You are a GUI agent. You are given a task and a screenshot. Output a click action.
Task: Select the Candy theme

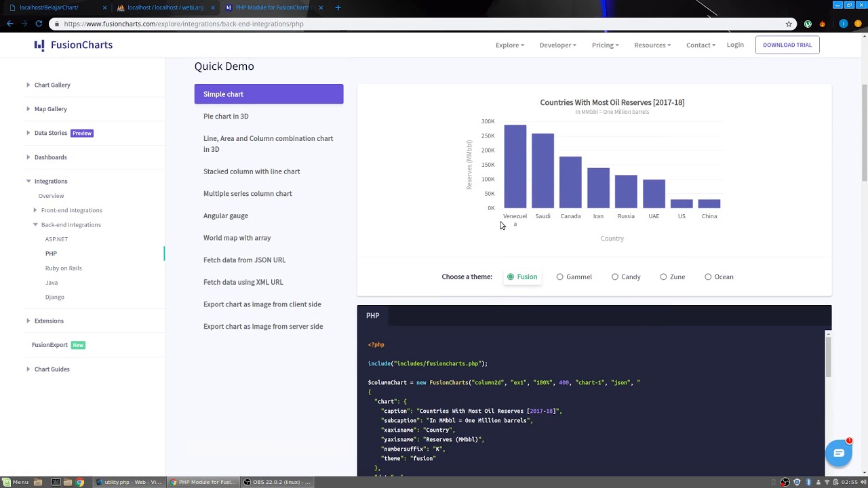[626, 277]
